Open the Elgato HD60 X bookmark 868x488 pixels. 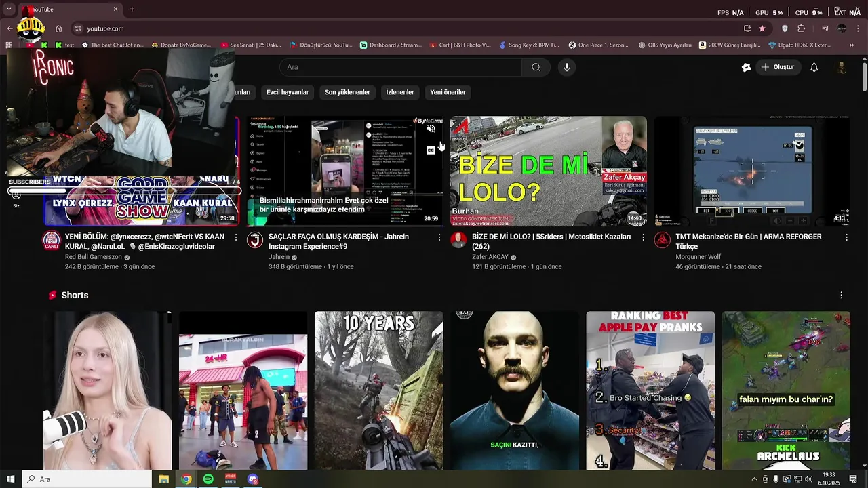[800, 45]
